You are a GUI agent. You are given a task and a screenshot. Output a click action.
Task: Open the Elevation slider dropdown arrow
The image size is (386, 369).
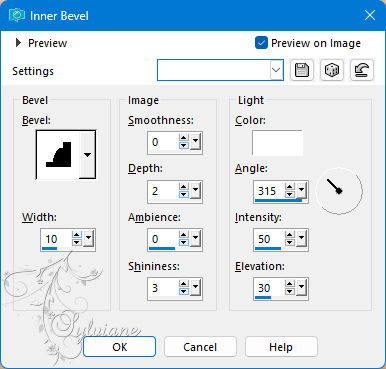point(301,287)
